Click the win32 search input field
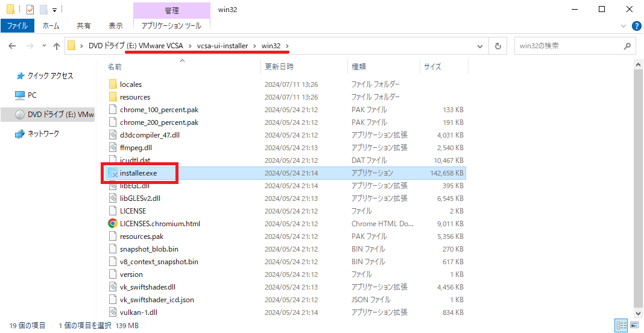The height and width of the screenshot is (333, 644). pyautogui.click(x=569, y=46)
